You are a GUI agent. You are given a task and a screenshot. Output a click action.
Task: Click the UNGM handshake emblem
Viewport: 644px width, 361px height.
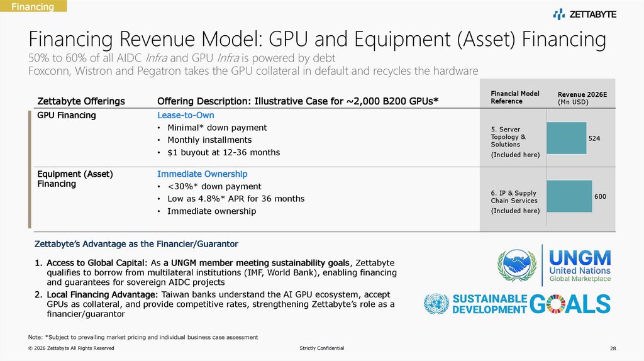click(x=517, y=265)
